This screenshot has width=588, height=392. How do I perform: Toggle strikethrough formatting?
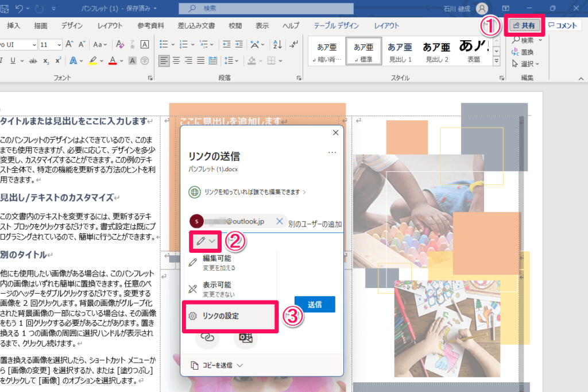pyautogui.click(x=33, y=60)
